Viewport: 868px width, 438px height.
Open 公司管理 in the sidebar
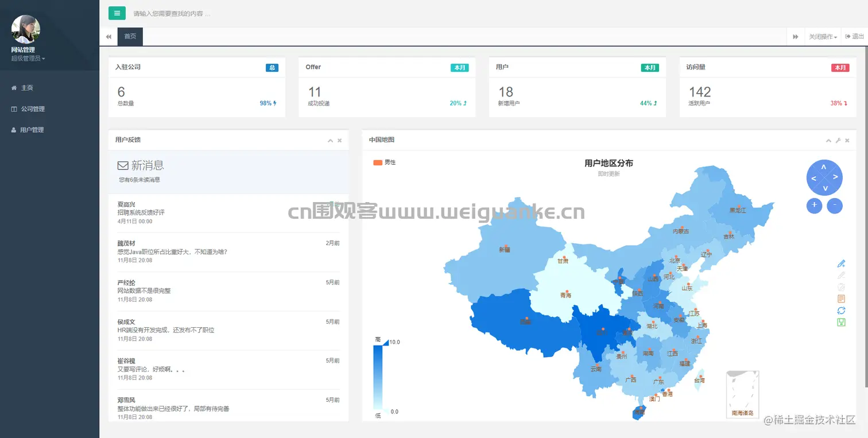pyautogui.click(x=49, y=109)
